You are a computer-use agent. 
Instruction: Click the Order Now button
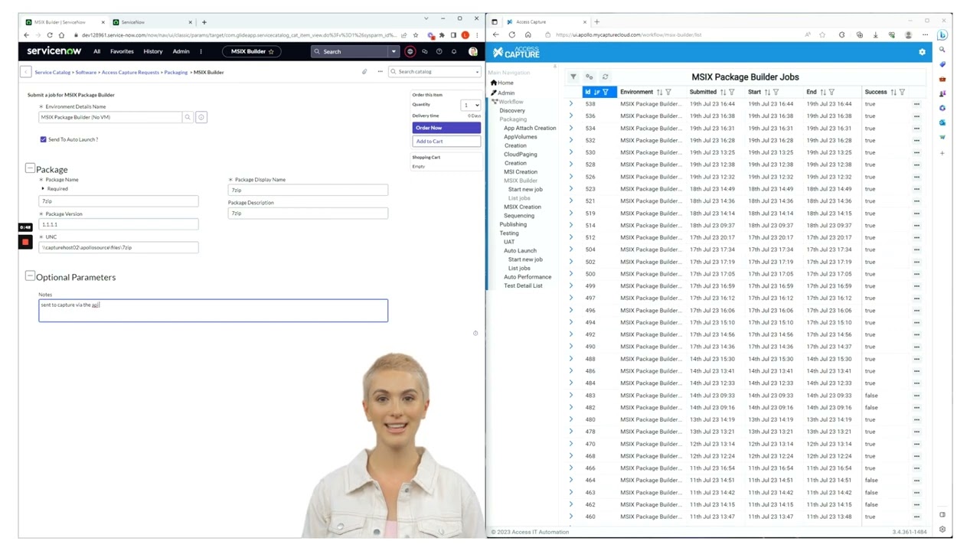[x=446, y=128]
